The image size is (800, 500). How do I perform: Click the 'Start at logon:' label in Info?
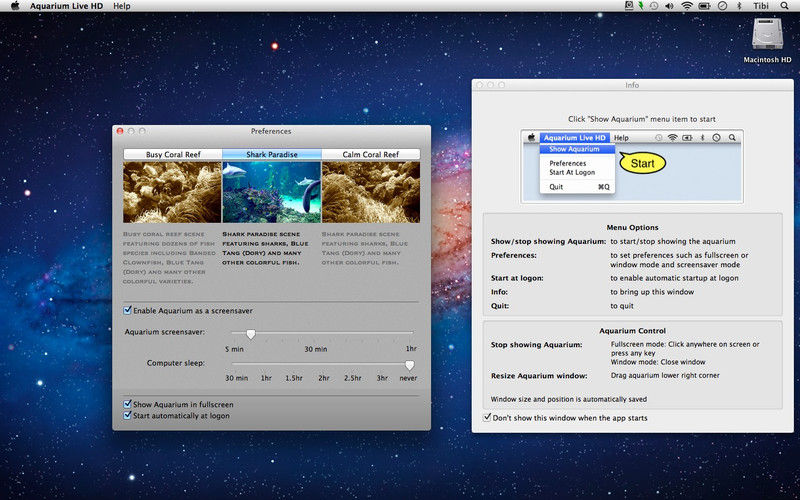click(517, 278)
